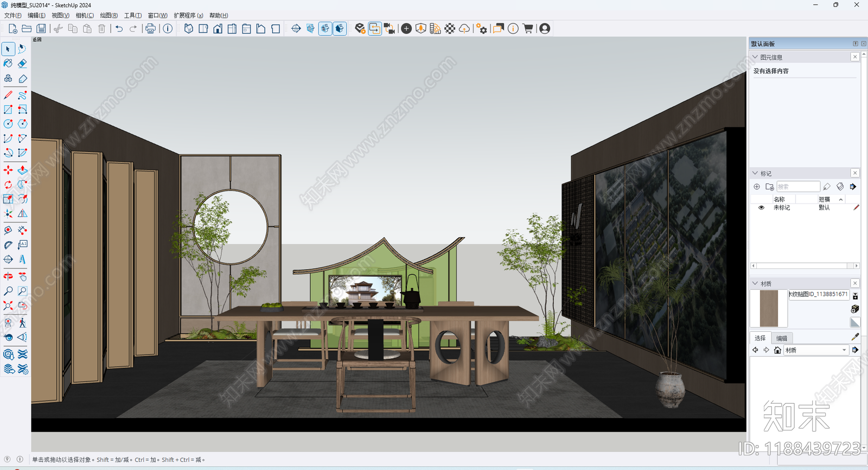Collapse the 材质 materials section
Image resolution: width=868 pixels, height=470 pixels.
click(x=755, y=283)
